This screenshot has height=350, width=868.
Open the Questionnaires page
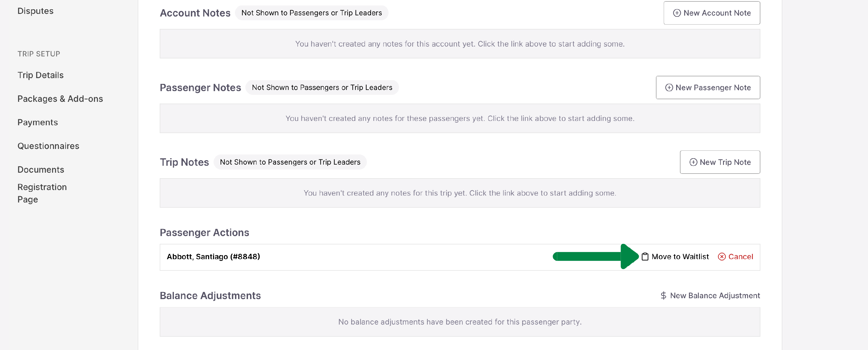48,146
